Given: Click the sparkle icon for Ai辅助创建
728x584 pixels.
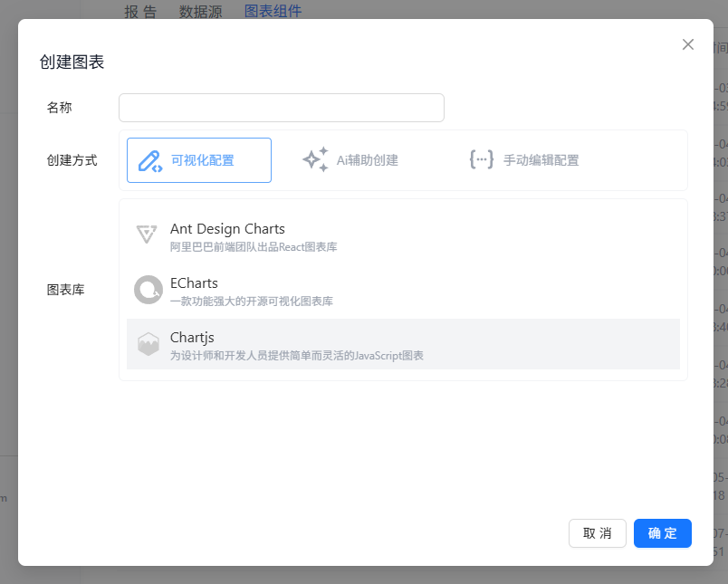Looking at the screenshot, I should coord(316,159).
